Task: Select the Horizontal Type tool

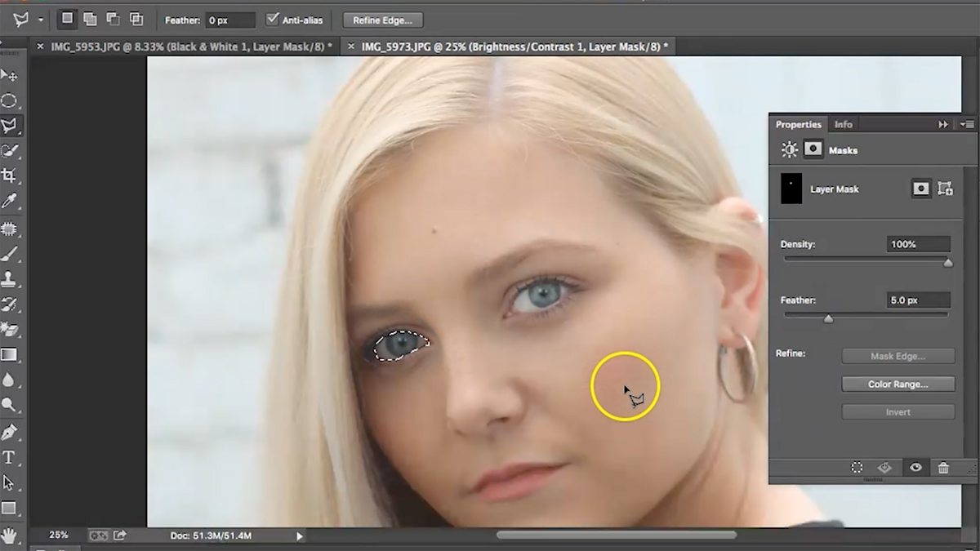Action: tap(10, 457)
